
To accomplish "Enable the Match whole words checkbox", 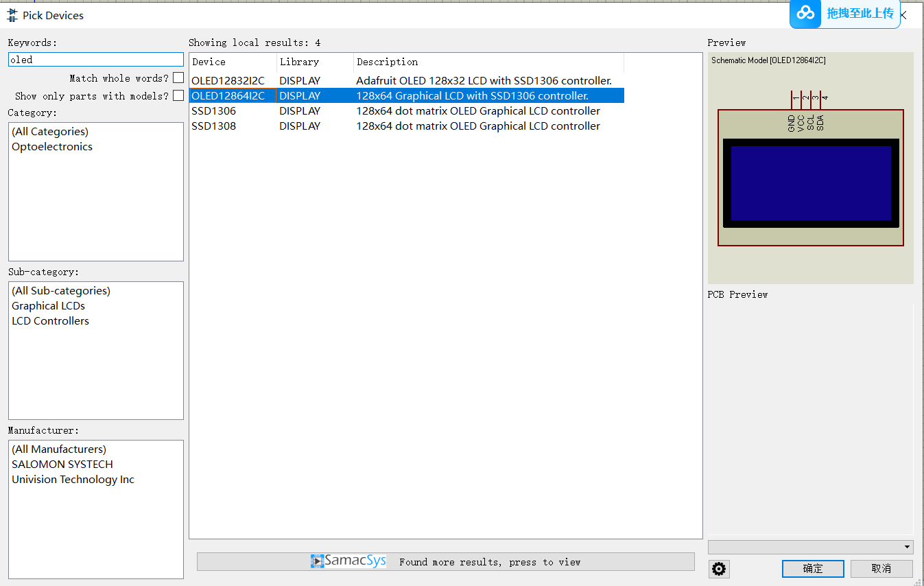I will click(178, 78).
